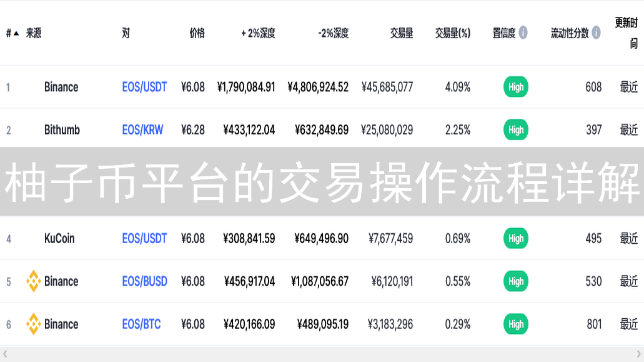
Task: Click High badge in EOS/BTC row
Action: [x=516, y=324]
